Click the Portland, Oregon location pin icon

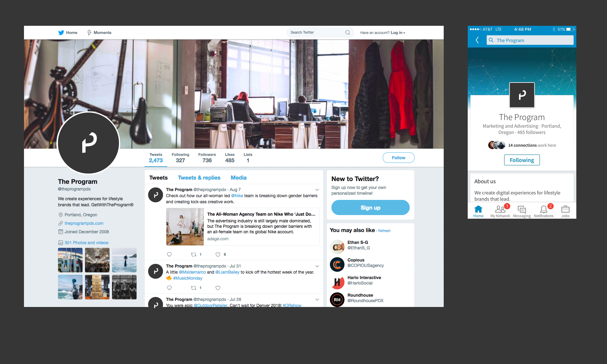(60, 215)
